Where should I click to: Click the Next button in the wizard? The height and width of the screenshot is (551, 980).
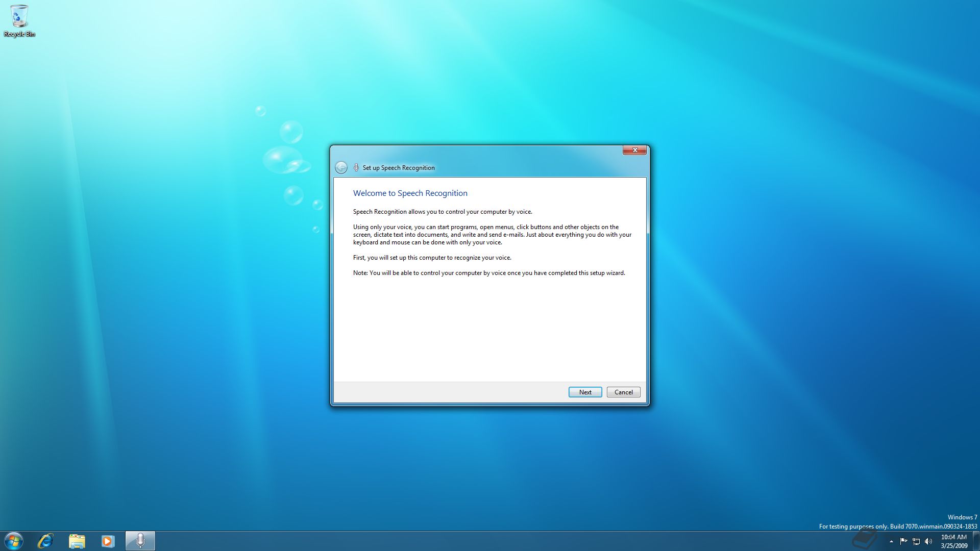[x=585, y=392]
